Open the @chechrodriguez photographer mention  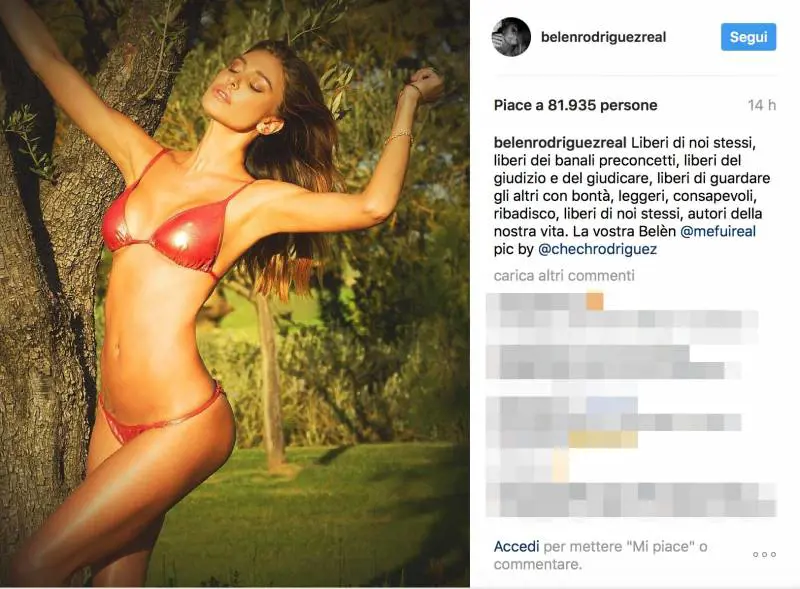click(597, 249)
